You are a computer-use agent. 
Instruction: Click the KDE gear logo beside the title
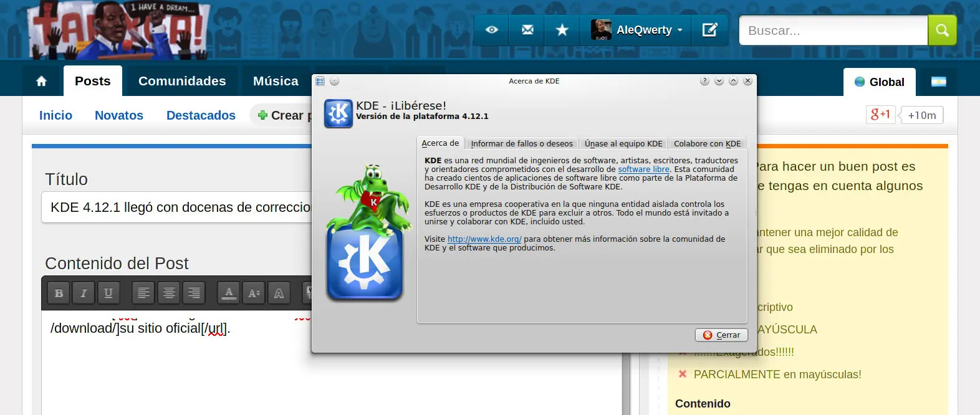point(339,113)
